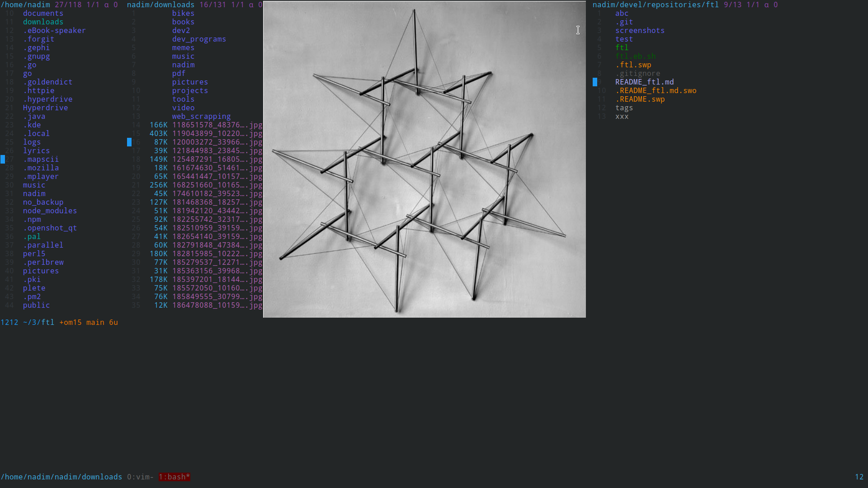Select the dev_programs folder
The image size is (868, 488).
point(199,39)
